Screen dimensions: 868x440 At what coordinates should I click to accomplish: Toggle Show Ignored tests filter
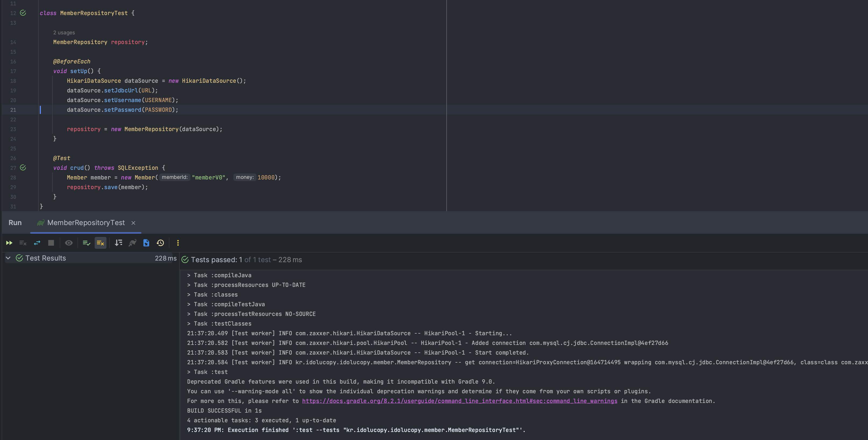[x=100, y=243]
